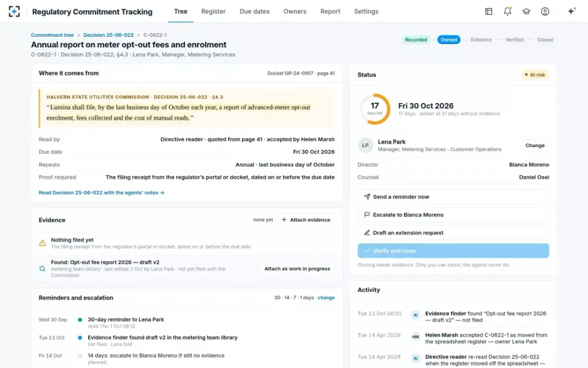Image resolution: width=588 pixels, height=368 pixels.
Task: Click Lena Park's LP avatar
Action: 365,146
